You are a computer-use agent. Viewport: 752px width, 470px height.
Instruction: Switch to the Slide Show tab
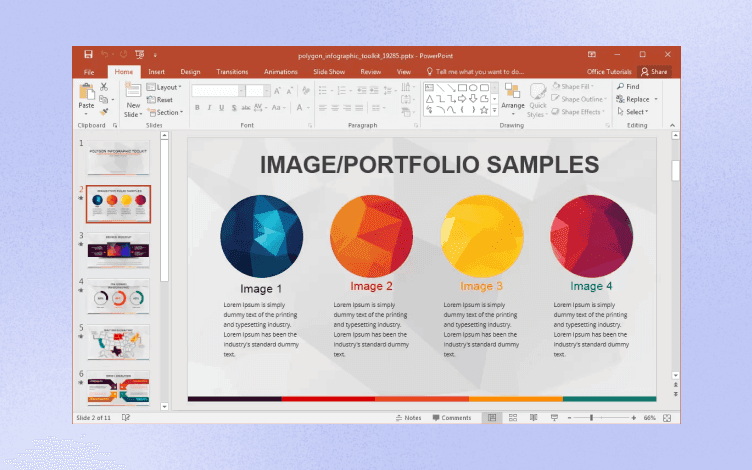[329, 72]
